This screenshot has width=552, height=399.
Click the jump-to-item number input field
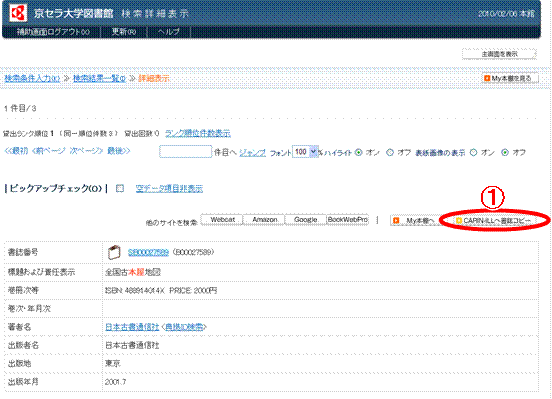click(186, 152)
